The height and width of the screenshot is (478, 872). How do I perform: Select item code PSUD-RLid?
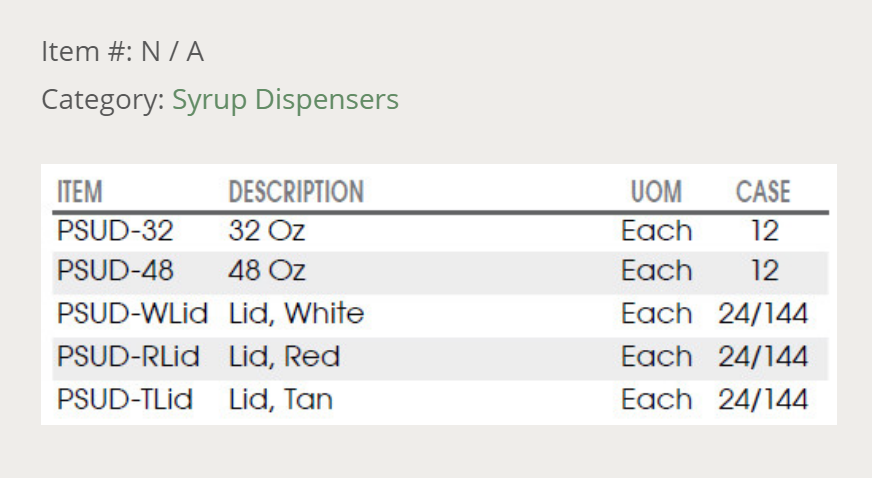click(x=128, y=357)
